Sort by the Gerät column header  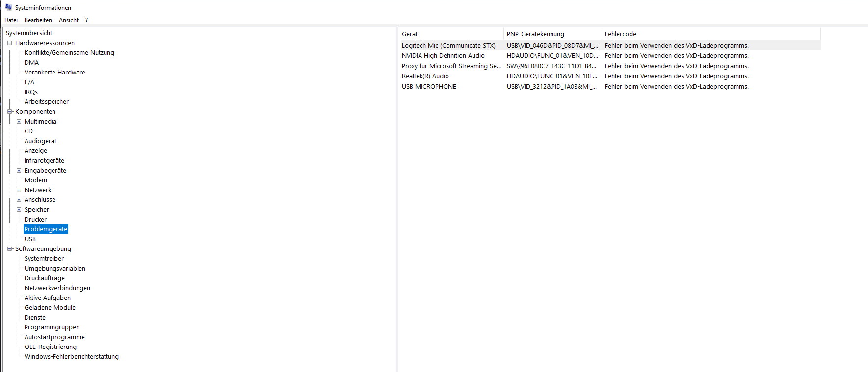coord(451,34)
